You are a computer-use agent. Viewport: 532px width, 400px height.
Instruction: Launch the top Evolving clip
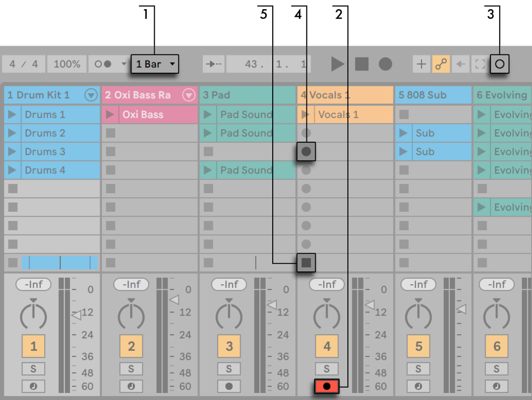pos(482,114)
